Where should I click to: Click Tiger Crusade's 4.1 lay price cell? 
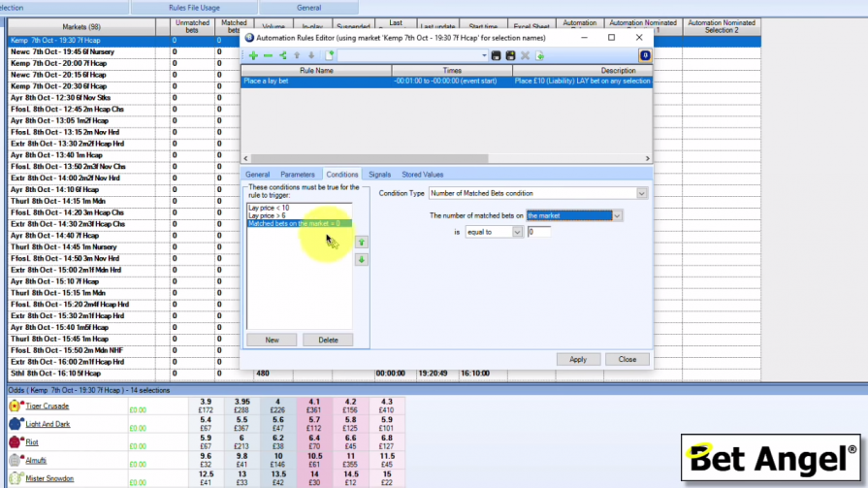click(x=314, y=407)
